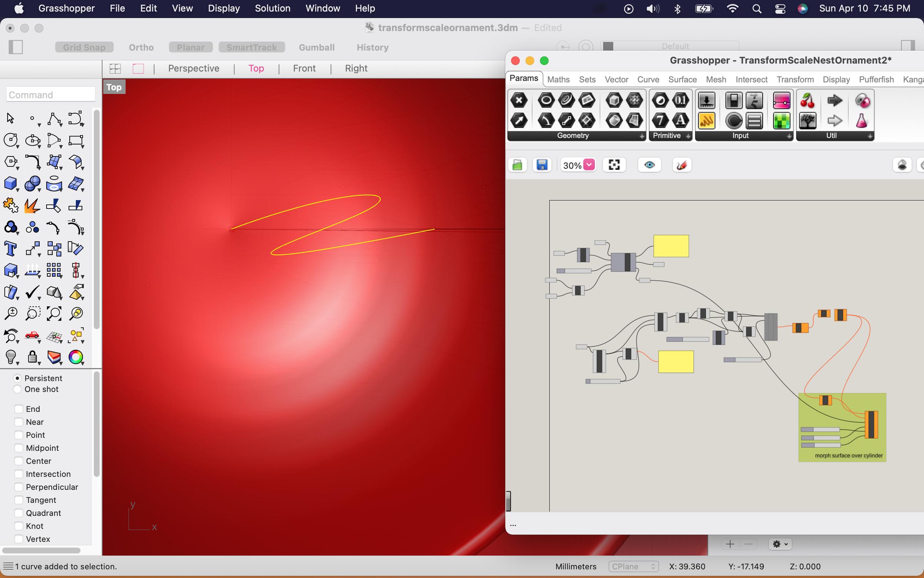The width and height of the screenshot is (924, 578).
Task: Switch to the Transform component tab
Action: pos(795,79)
